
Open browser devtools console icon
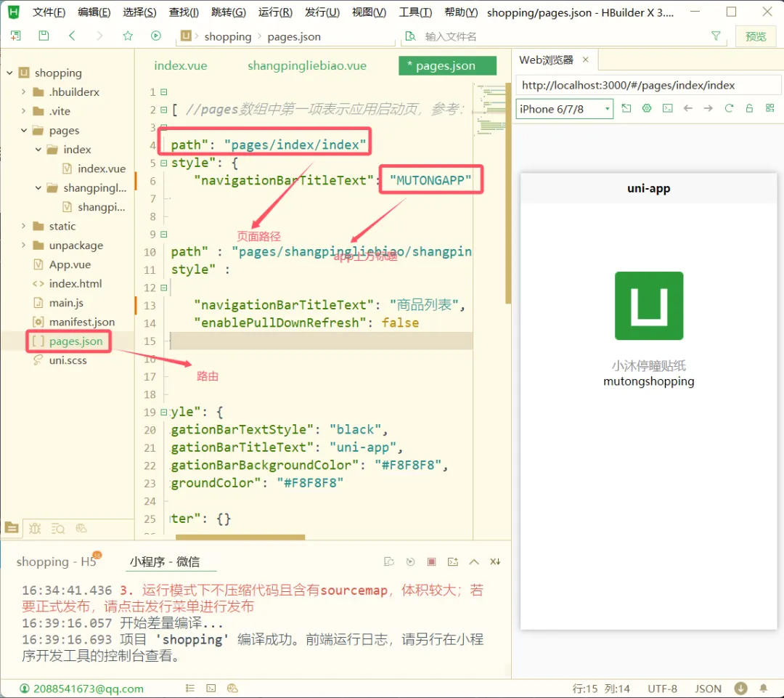point(668,108)
